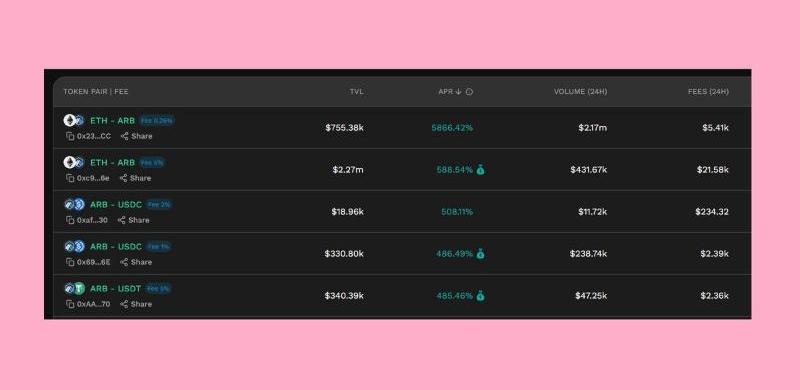Click the TOKEN PAIR | FEE header
Image resolution: width=800 pixels, height=390 pixels.
(x=96, y=92)
